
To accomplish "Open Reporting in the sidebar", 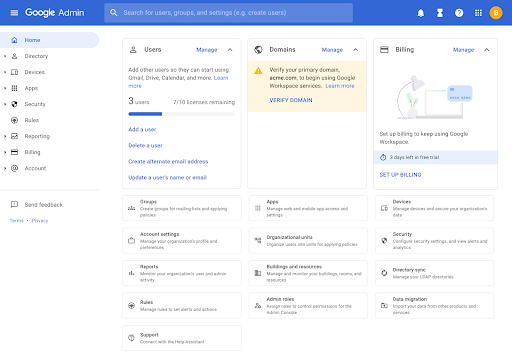I will (x=37, y=136).
